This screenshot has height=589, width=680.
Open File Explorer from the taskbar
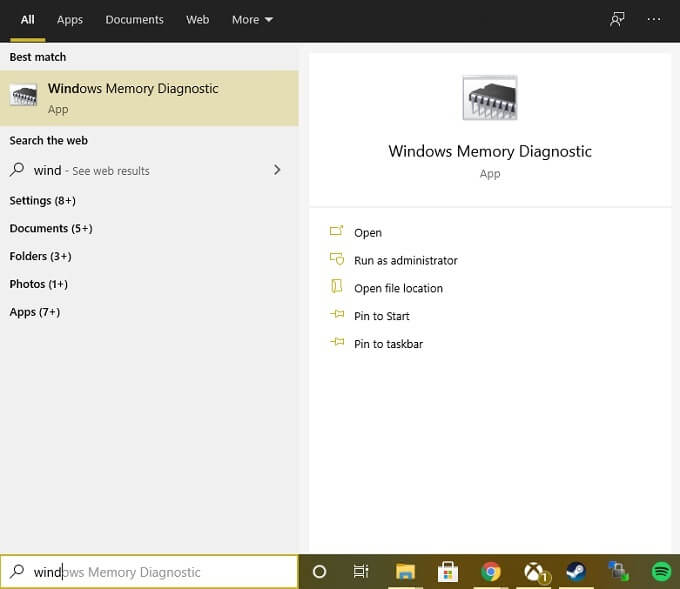(x=405, y=572)
